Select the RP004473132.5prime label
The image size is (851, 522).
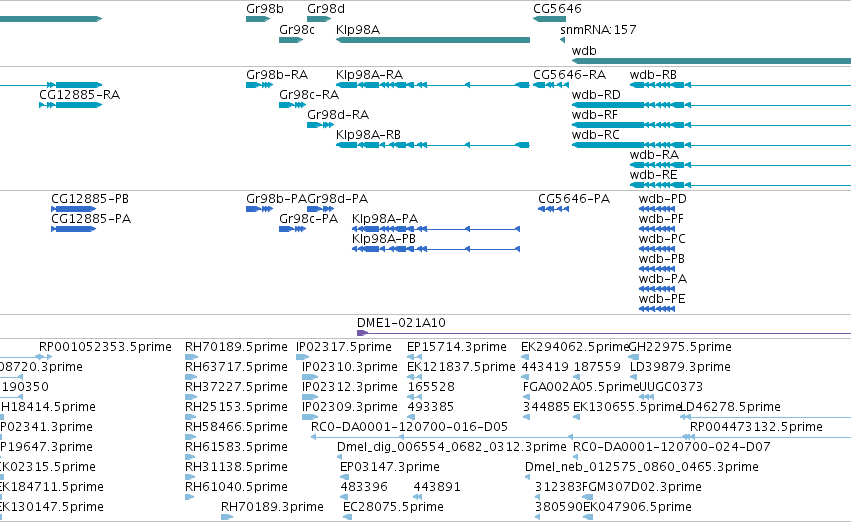(x=756, y=427)
